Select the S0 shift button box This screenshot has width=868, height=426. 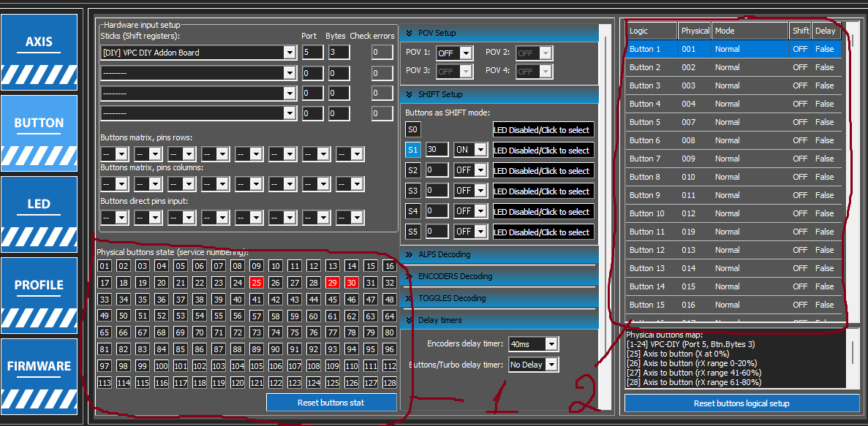pos(413,129)
